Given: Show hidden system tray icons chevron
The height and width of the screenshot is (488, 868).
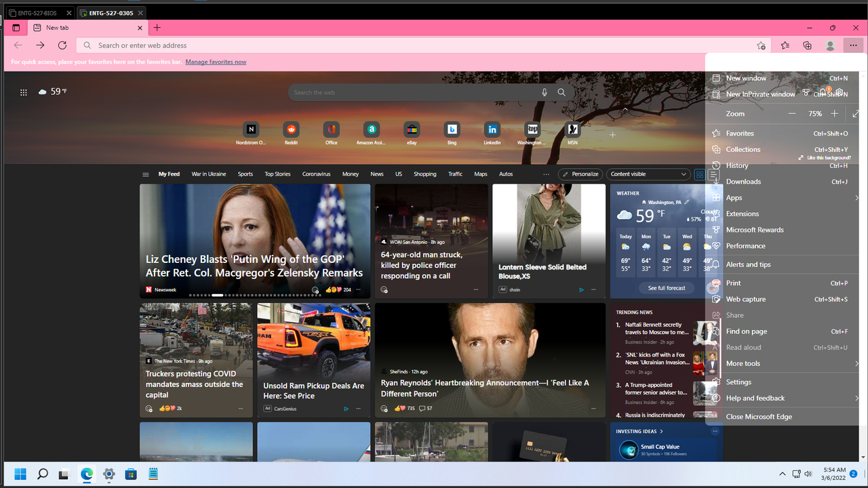Looking at the screenshot, I should [x=782, y=474].
